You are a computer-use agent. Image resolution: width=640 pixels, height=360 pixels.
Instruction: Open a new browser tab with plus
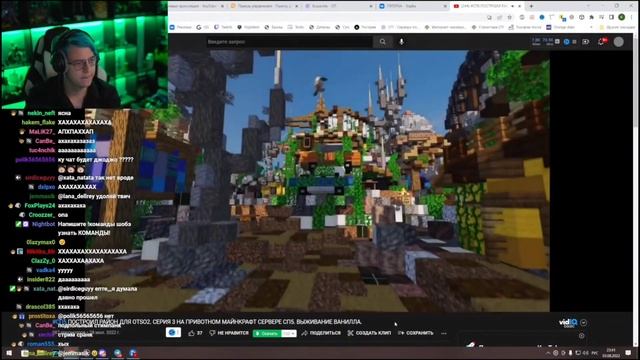point(531,6)
